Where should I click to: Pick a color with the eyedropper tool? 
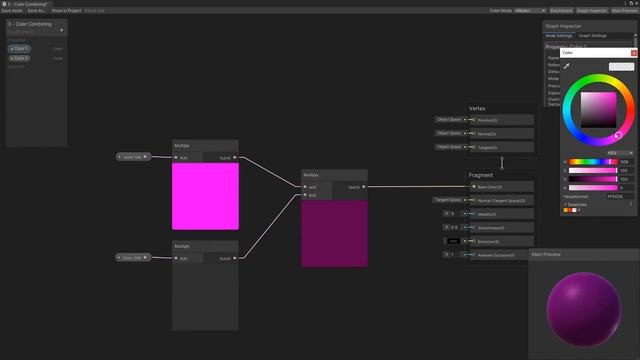(x=567, y=66)
